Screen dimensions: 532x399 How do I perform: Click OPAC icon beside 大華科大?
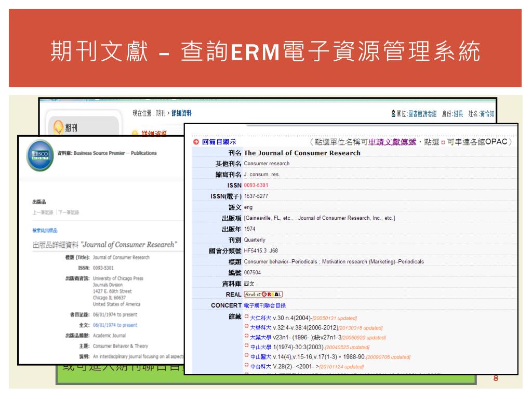pyautogui.click(x=247, y=326)
